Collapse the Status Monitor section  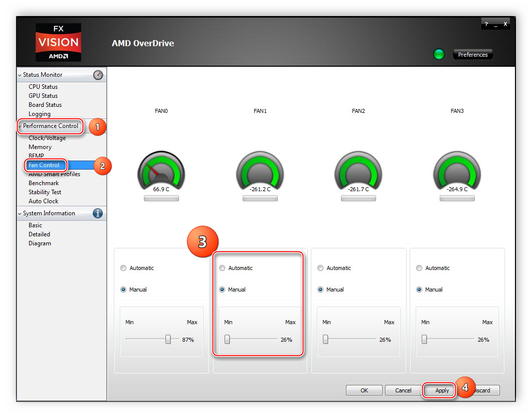tap(20, 75)
